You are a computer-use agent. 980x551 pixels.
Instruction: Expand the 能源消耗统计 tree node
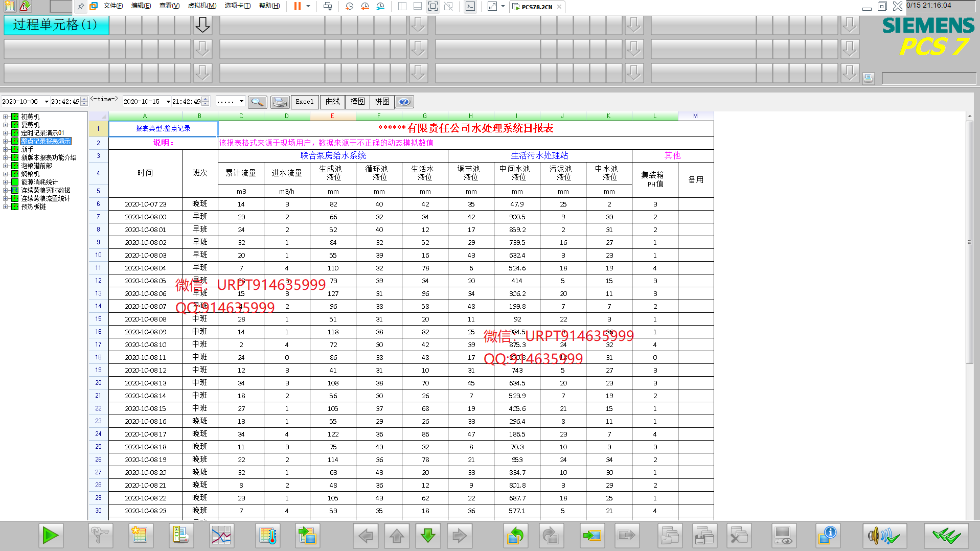click(5, 182)
